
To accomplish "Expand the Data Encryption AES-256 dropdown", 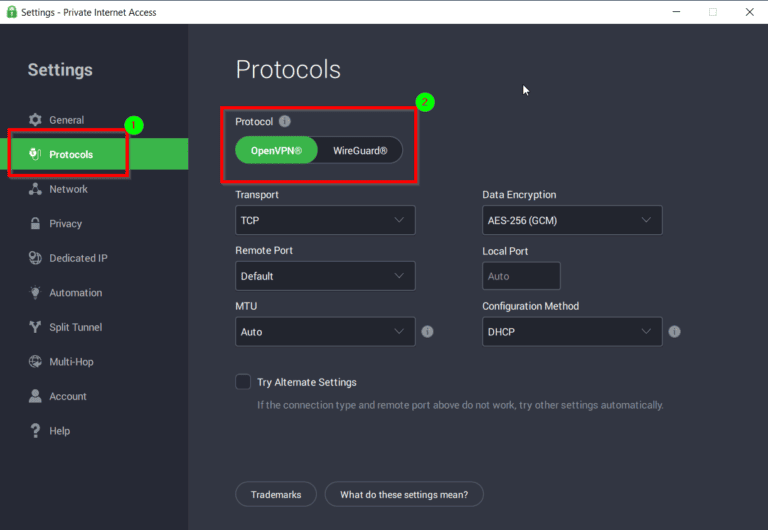I will pyautogui.click(x=572, y=220).
